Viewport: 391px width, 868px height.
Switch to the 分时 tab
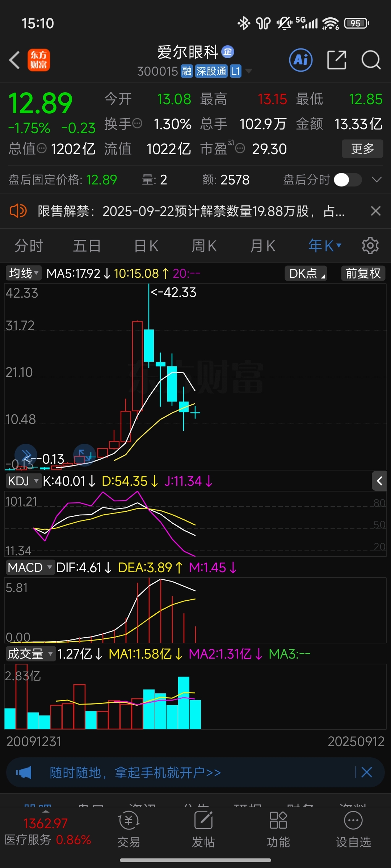(29, 246)
